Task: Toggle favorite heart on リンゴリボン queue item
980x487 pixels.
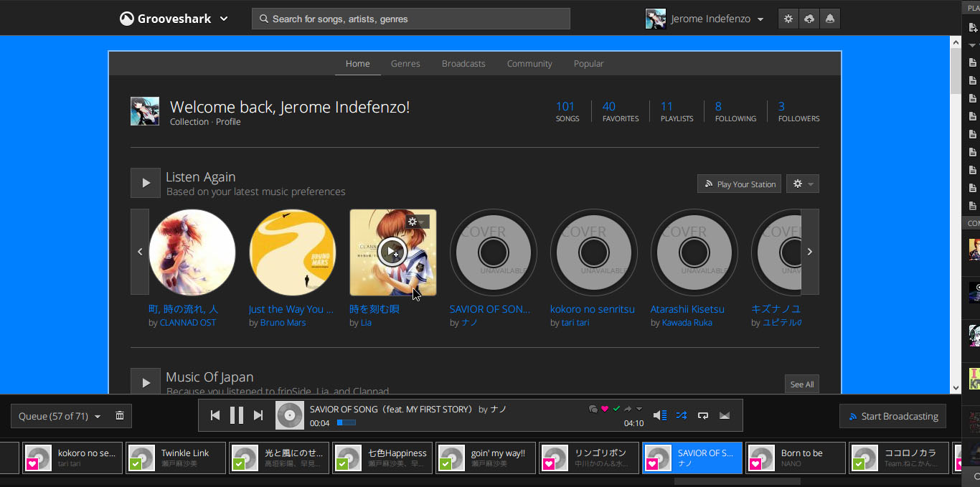Action: pos(549,465)
